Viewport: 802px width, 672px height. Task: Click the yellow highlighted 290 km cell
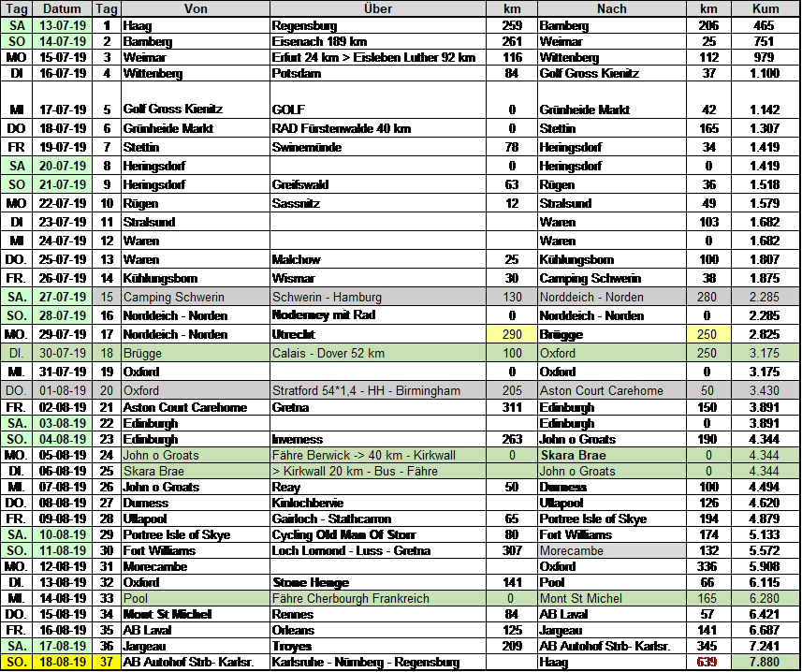click(x=511, y=334)
